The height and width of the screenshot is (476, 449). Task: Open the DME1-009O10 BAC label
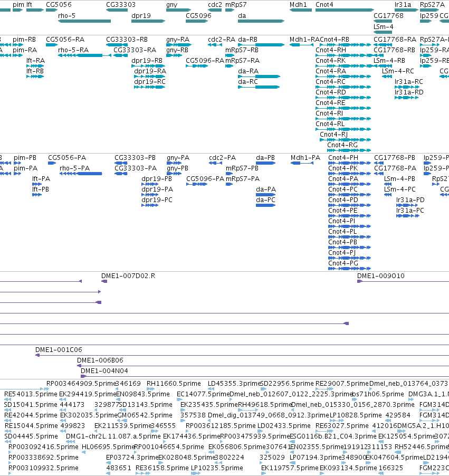point(381,275)
